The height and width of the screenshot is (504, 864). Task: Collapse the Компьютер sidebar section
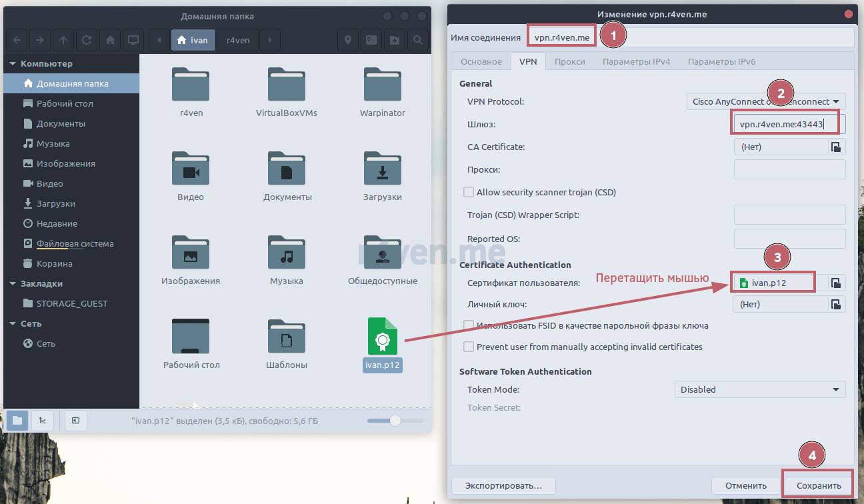13,64
